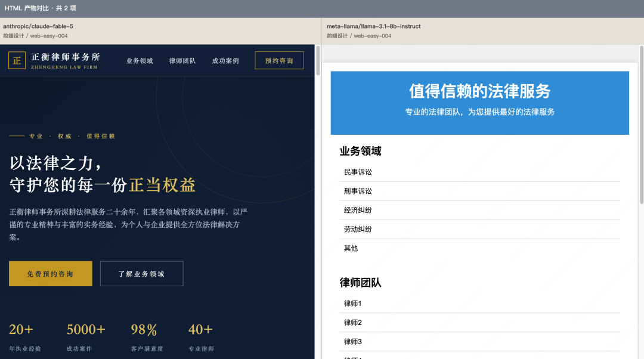Click the 正 logo icon in header
This screenshot has height=359, width=644.
coord(17,60)
